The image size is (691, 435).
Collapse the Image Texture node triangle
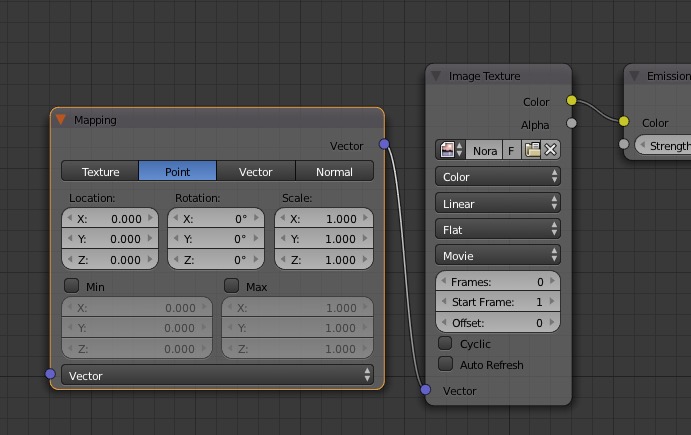[x=436, y=76]
